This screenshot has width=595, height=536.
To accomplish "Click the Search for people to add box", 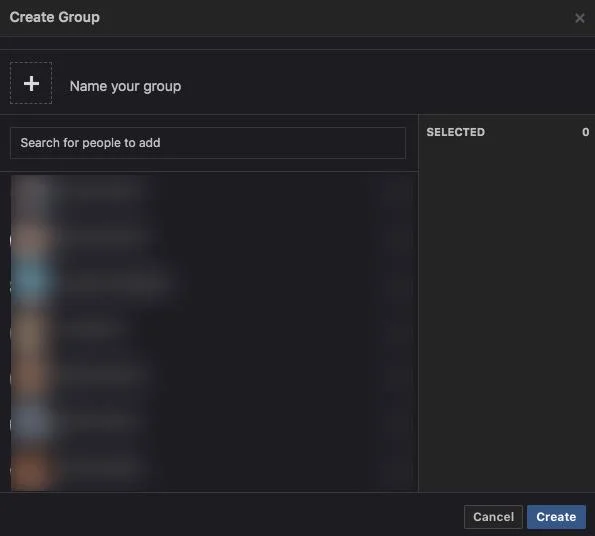I will point(208,143).
